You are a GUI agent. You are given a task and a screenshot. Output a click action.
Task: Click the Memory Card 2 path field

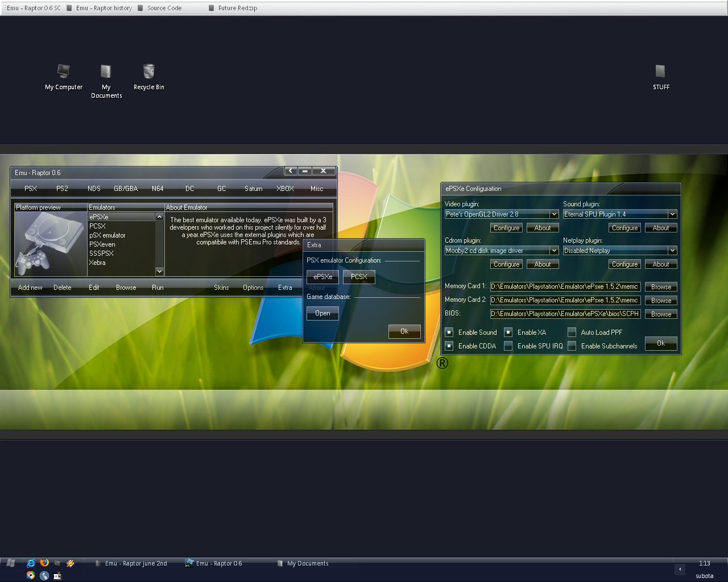(x=565, y=300)
